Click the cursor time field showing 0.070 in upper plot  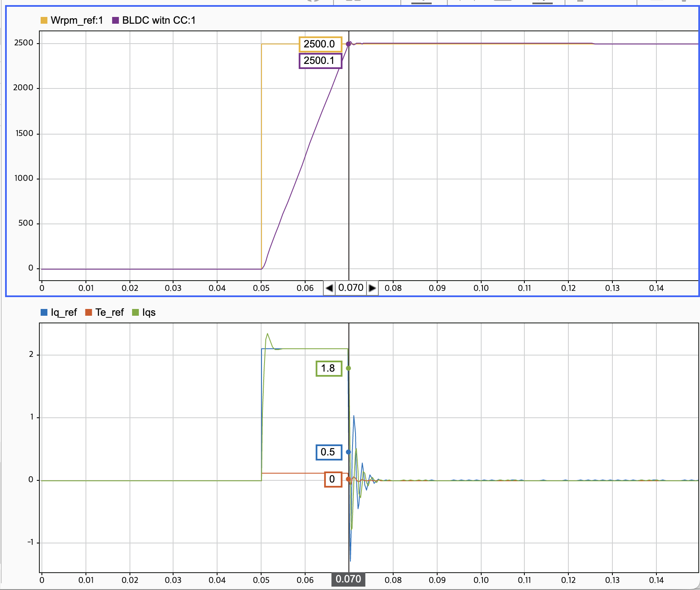[351, 288]
